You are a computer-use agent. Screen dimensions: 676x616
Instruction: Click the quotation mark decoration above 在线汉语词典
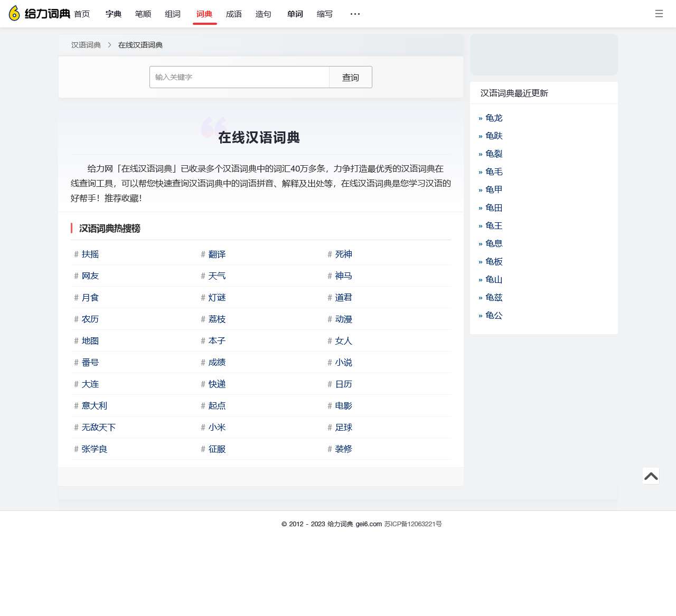[x=213, y=127]
